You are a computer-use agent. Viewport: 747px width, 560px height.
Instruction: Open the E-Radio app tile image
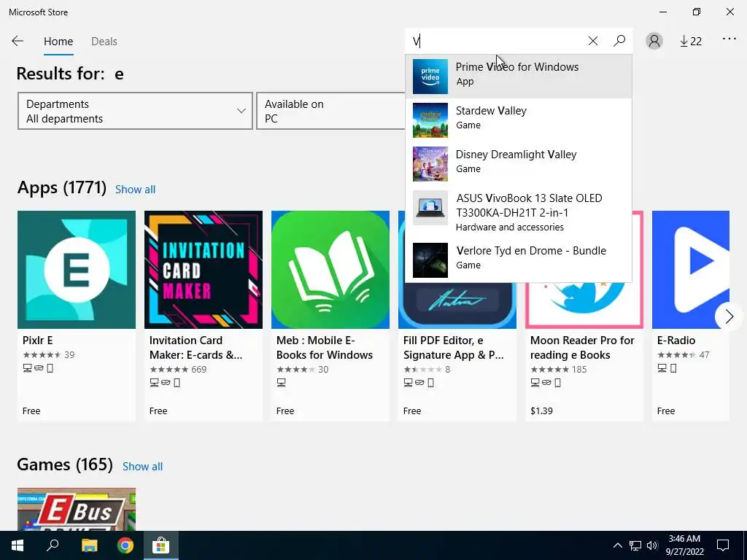pyautogui.click(x=690, y=270)
